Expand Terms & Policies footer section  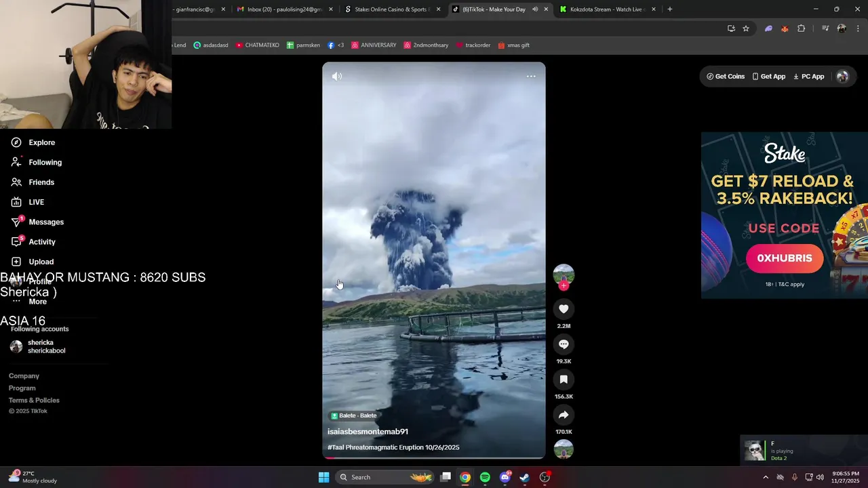[34, 401]
